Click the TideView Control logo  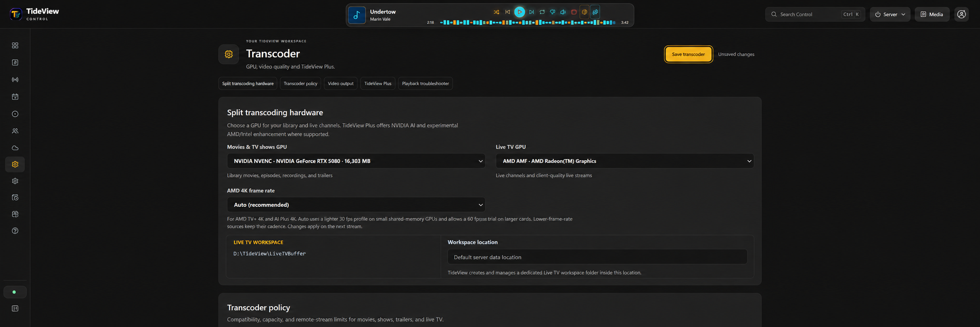pos(34,14)
